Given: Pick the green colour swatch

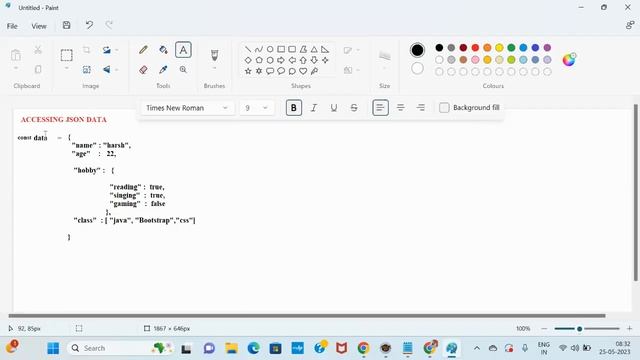Looking at the screenshot, I should [x=511, y=48].
